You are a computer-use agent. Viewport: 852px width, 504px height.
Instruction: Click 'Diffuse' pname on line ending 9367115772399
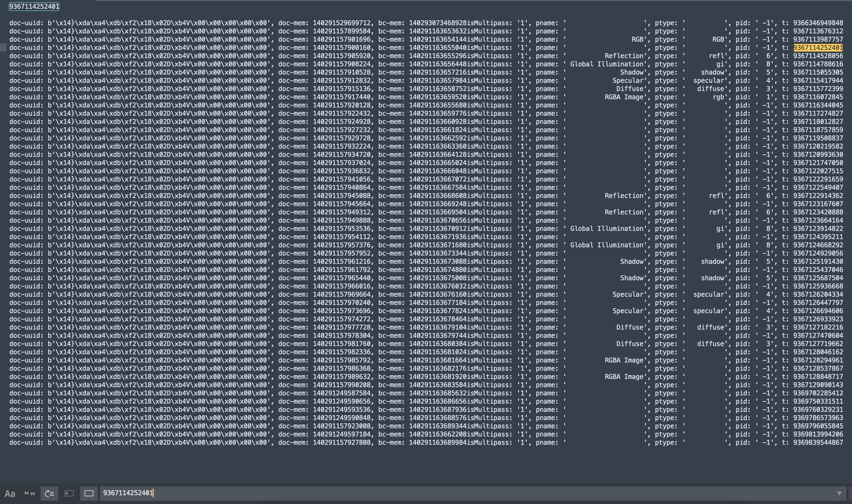(x=630, y=89)
